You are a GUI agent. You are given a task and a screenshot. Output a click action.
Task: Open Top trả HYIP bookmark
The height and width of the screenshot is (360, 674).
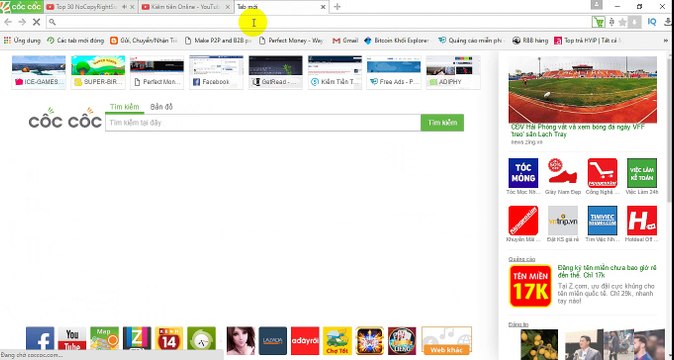[x=587, y=40]
